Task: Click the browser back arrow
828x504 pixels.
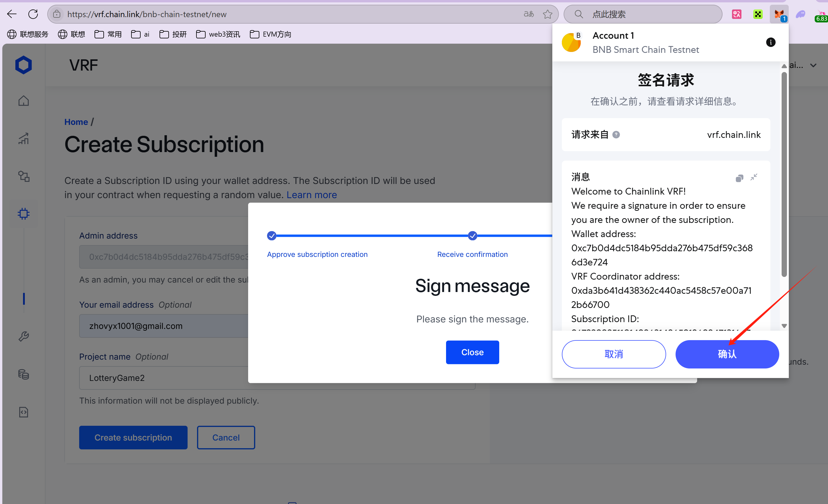Action: point(12,14)
